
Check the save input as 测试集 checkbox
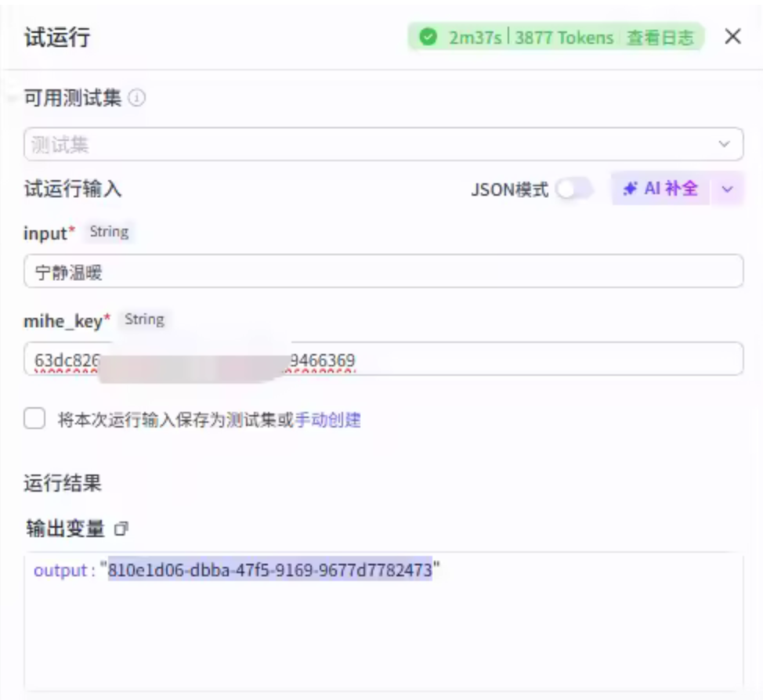click(34, 419)
